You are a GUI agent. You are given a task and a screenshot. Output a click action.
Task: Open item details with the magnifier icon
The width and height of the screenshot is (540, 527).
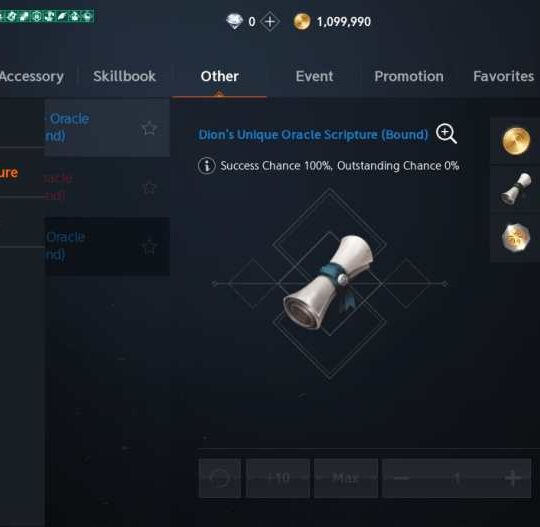(x=446, y=133)
